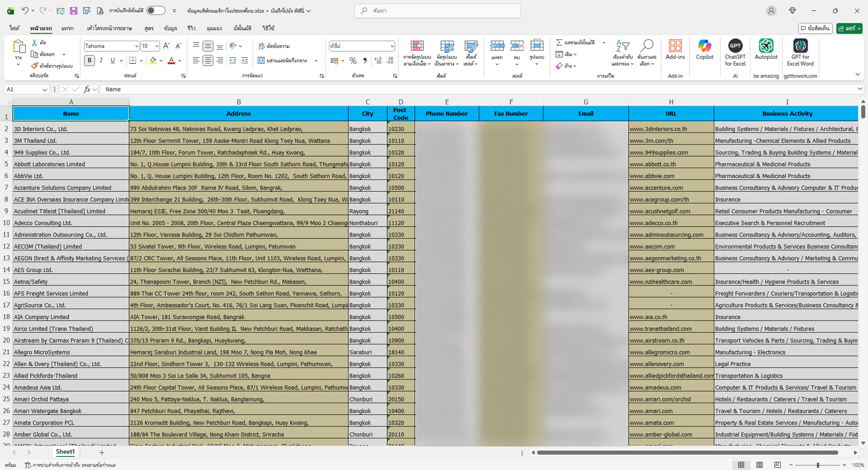Click the Percent Style icon
Screen dimensions: 868x470
(353, 61)
